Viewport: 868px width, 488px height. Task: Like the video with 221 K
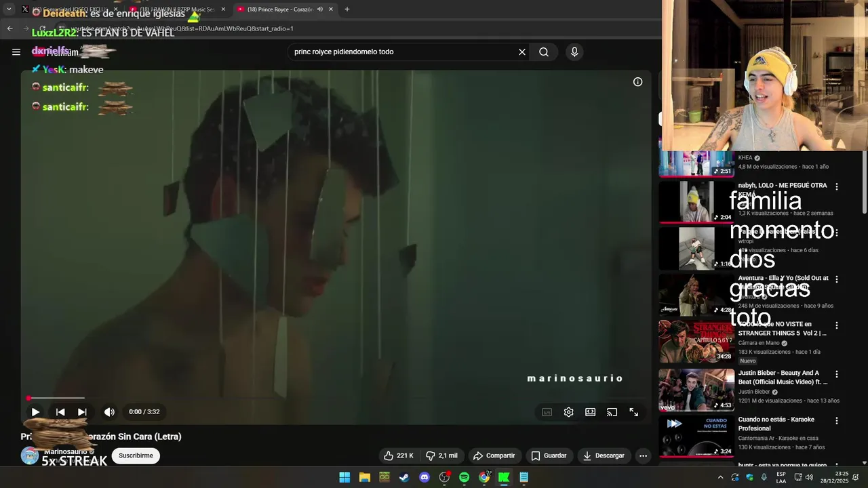pyautogui.click(x=399, y=455)
